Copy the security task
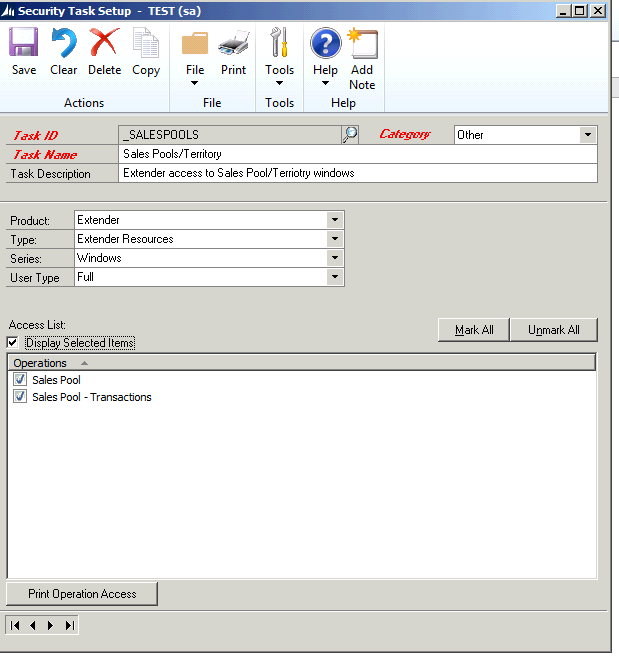 [x=146, y=52]
